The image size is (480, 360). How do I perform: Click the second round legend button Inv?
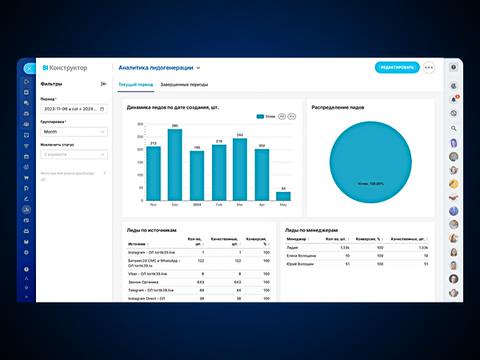[x=292, y=116]
